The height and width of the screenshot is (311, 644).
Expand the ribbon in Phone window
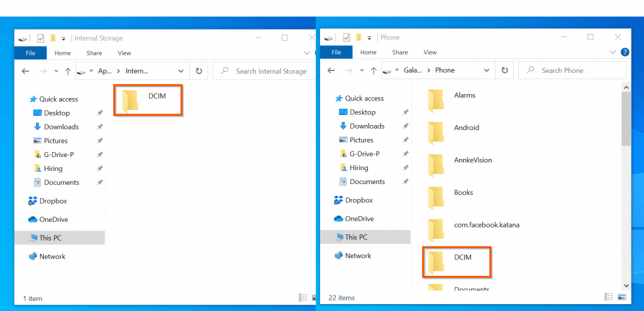click(x=613, y=52)
